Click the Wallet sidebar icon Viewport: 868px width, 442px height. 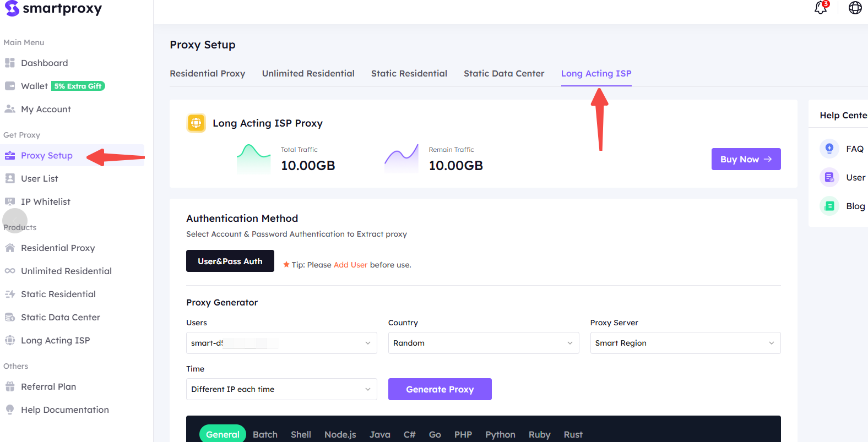(10, 86)
